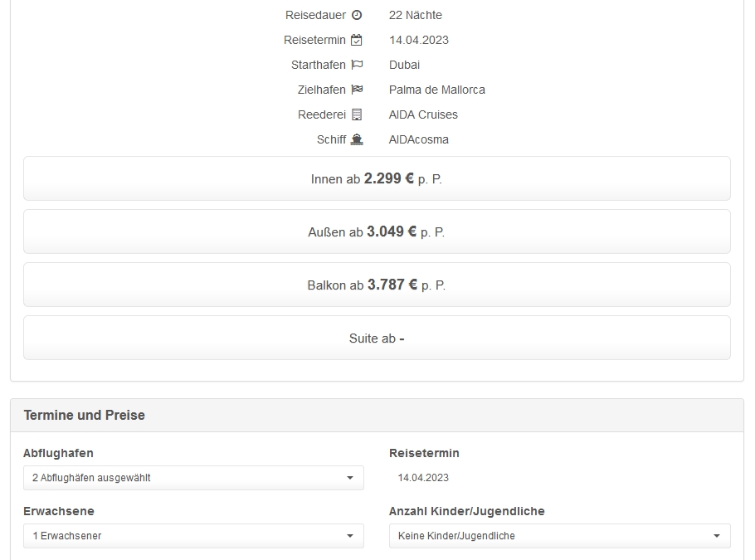
Task: Choose the Außen ab 3.049 € cabin
Action: pos(377,231)
